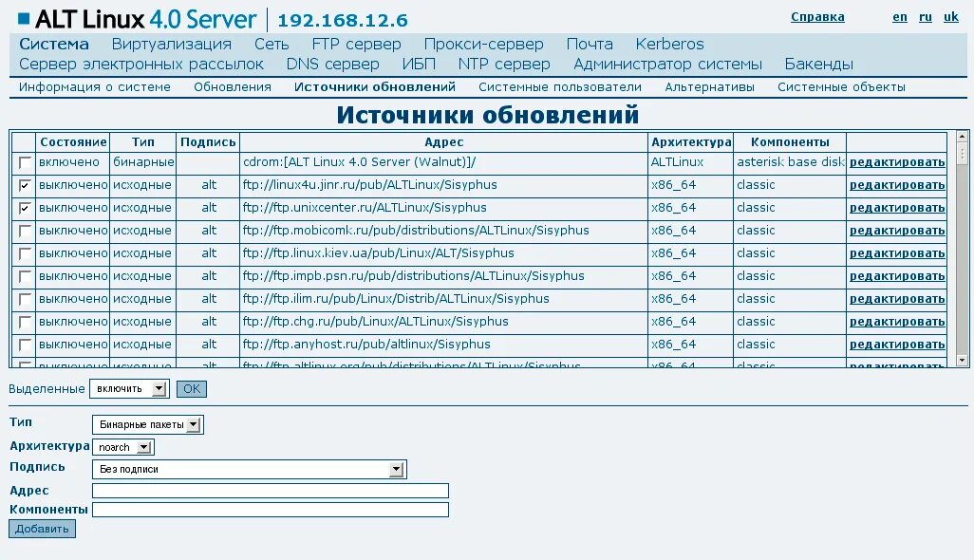Screen dimensions: 974x560
Task: Click the Состояние column header
Action: [73, 142]
